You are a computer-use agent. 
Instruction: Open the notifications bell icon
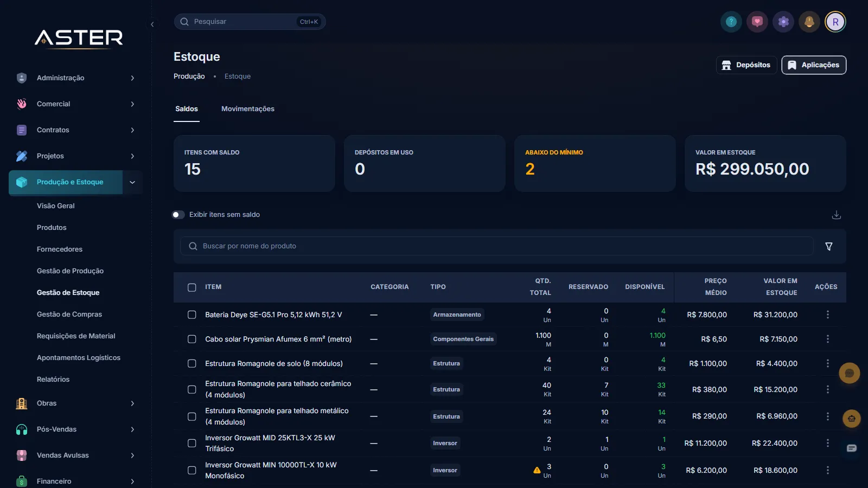point(809,22)
